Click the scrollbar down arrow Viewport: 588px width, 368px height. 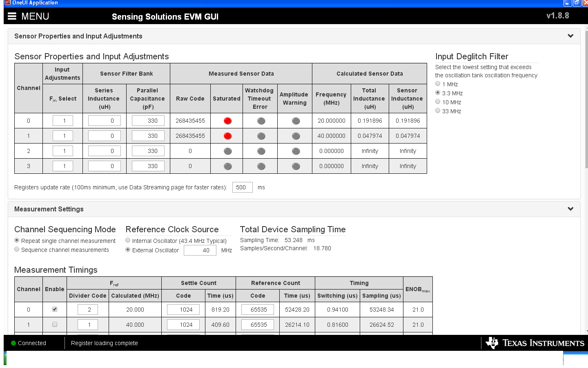pos(586,331)
